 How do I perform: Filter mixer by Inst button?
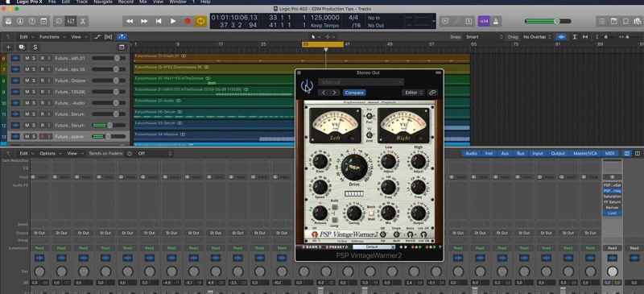click(x=489, y=153)
